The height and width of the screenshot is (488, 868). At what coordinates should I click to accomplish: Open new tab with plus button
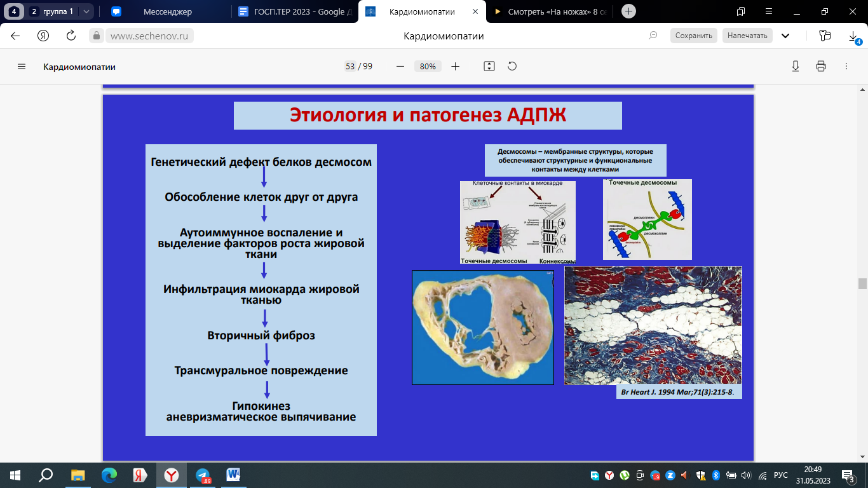628,11
